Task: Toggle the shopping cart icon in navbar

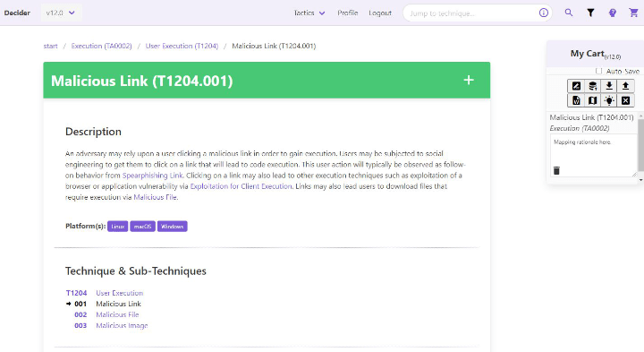Action: point(633,13)
